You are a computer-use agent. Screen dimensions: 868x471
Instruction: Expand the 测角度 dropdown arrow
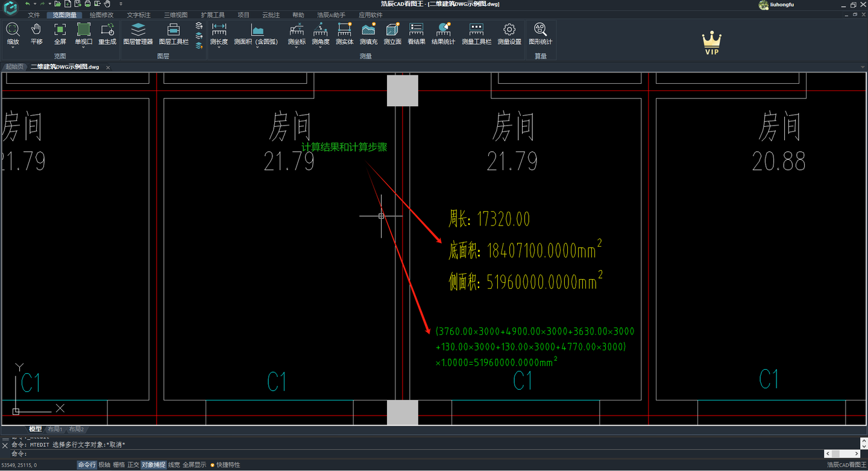click(x=321, y=47)
